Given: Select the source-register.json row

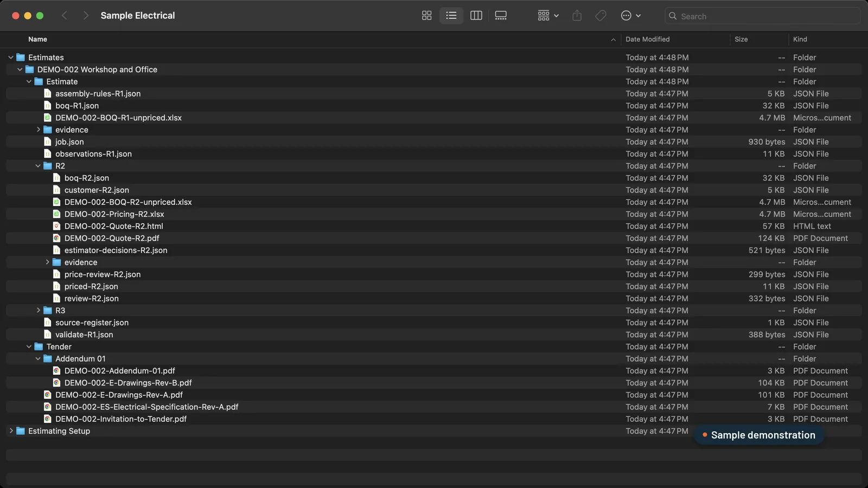Looking at the screenshot, I should tap(434, 323).
